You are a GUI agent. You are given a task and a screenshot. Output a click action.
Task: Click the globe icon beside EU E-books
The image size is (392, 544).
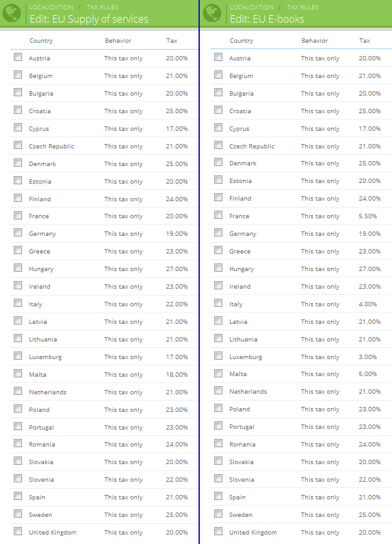(x=212, y=13)
